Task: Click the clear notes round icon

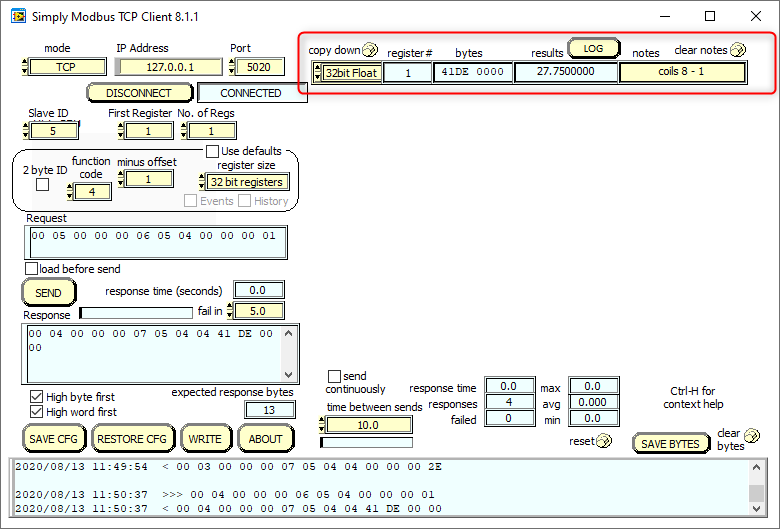Action: point(738,50)
